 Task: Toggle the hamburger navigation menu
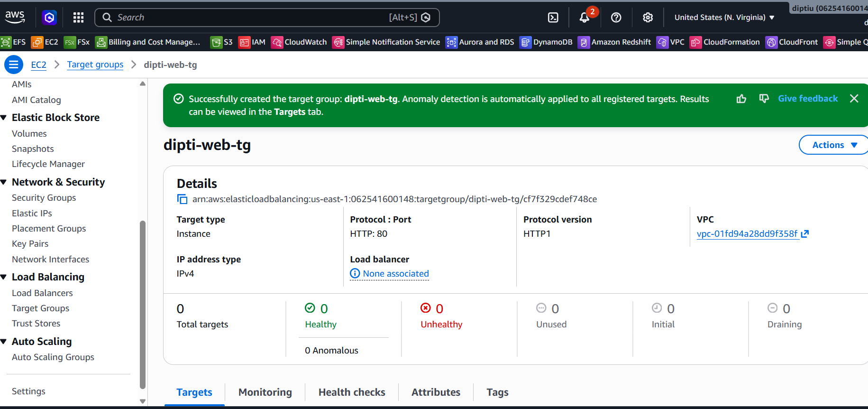click(14, 65)
